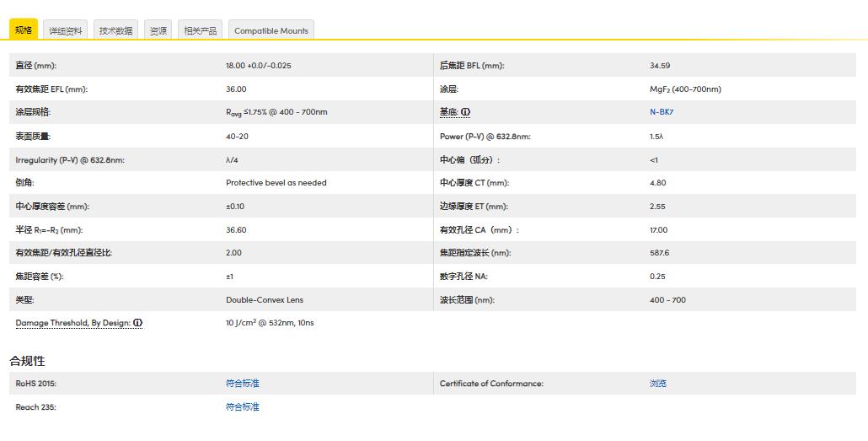Click 符合标准 link for RoHS 2015

tap(243, 384)
